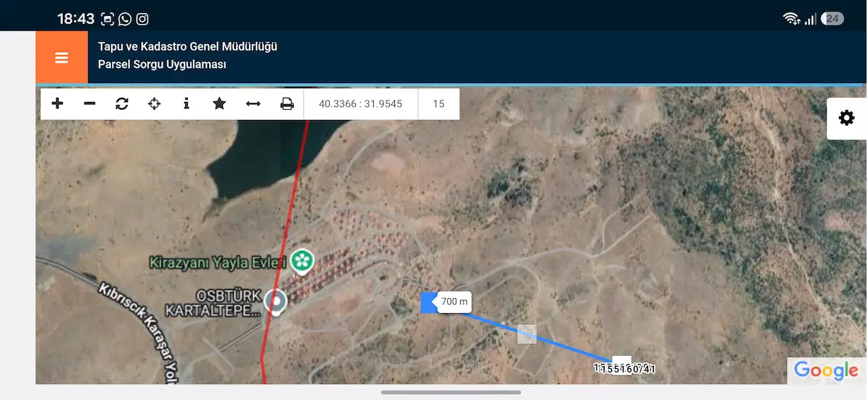Click the Parsel Sorgu Uygulaması subtitle
Image resolution: width=868 pixels, height=400 pixels.
tap(162, 64)
